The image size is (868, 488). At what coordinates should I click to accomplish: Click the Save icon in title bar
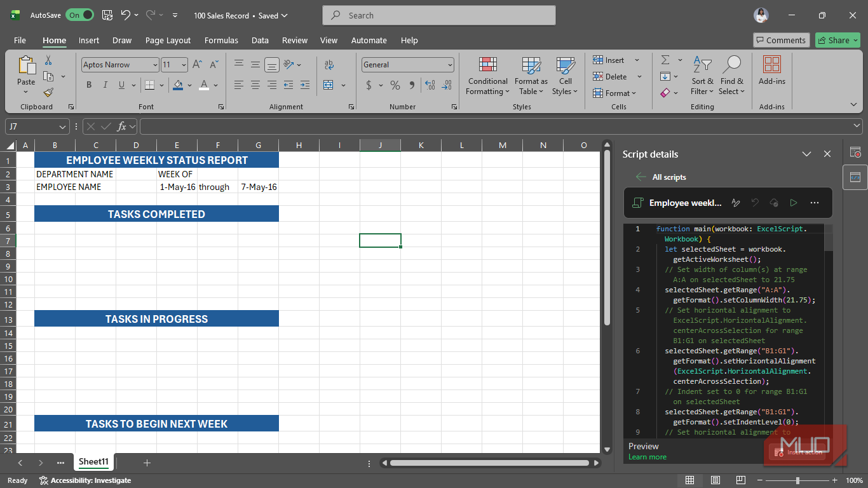[x=107, y=15]
